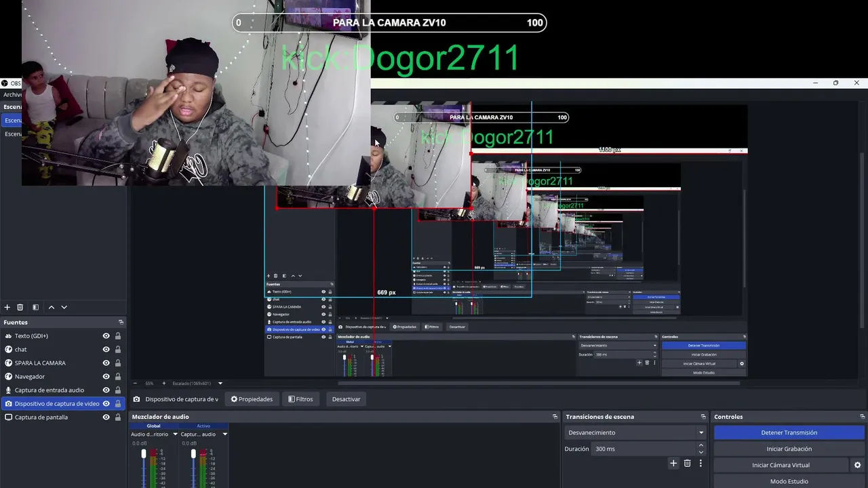Open the Archivo menu
The height and width of the screenshot is (488, 868).
coord(12,94)
